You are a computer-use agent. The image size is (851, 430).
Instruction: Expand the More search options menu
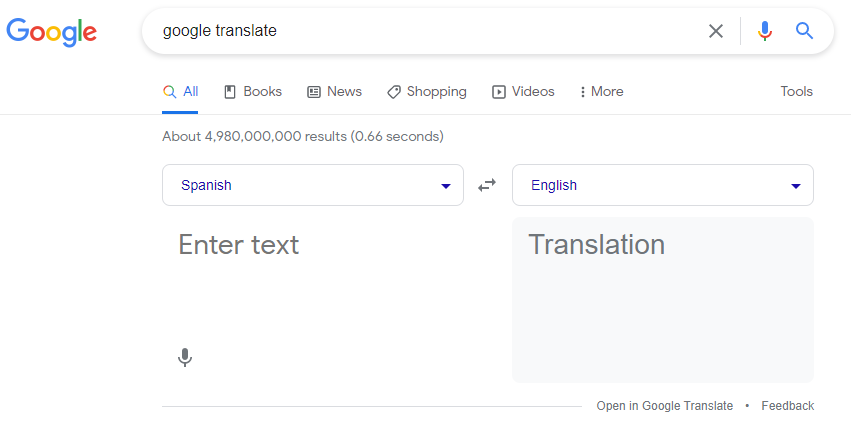point(601,92)
